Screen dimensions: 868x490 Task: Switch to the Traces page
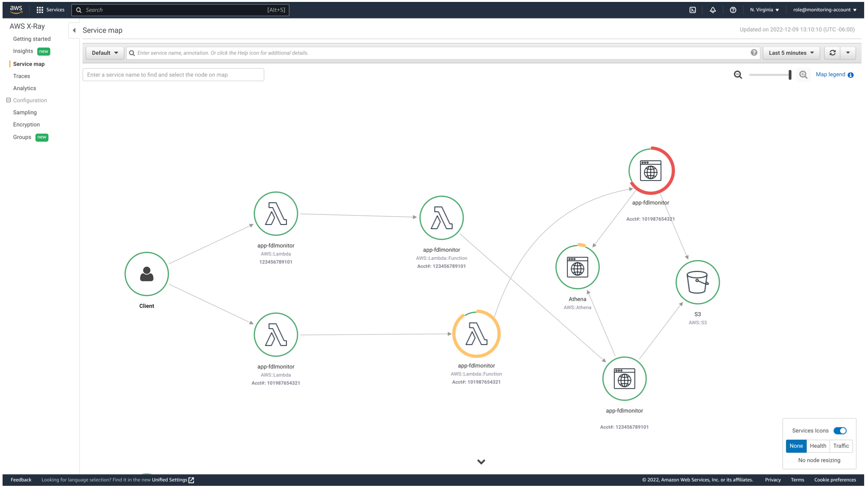21,76
